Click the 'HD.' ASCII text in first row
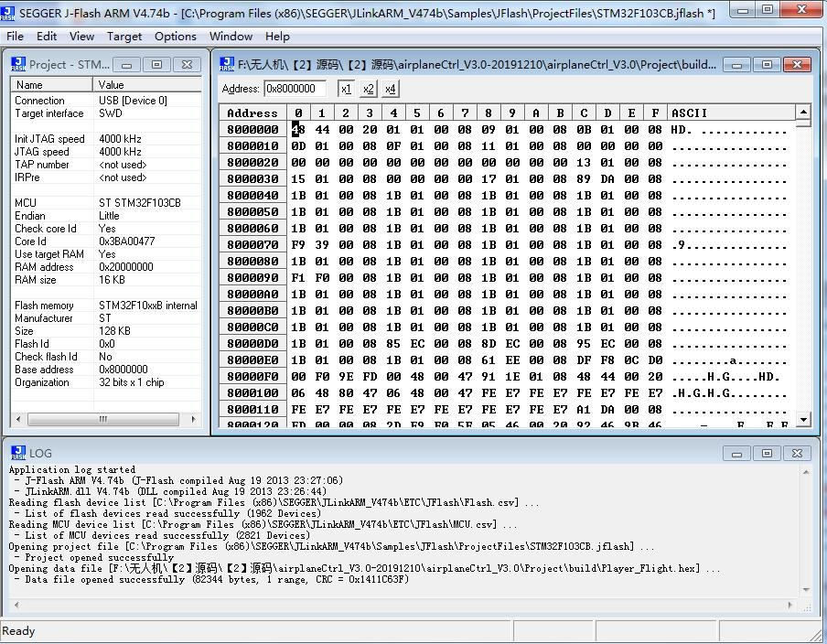The height and width of the screenshot is (644, 827). click(681, 129)
